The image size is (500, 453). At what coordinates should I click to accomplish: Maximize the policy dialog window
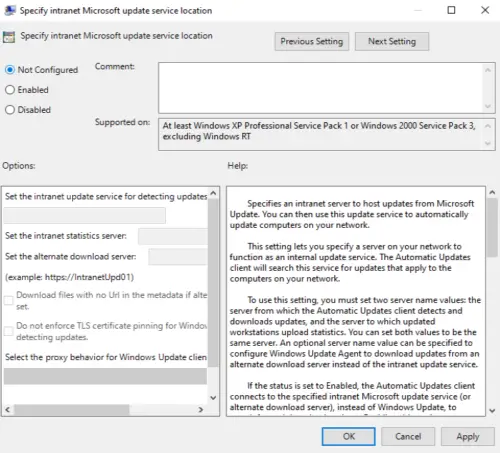451,10
